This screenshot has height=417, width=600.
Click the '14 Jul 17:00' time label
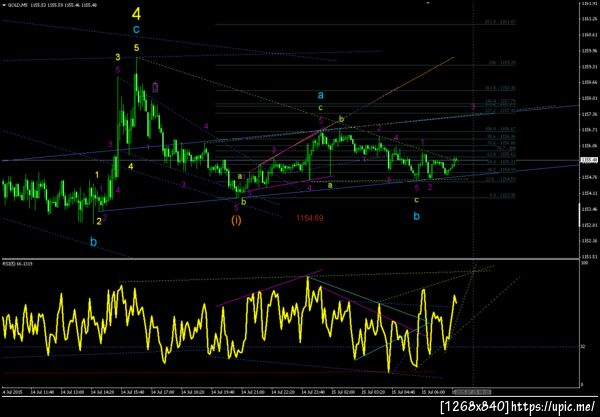click(x=163, y=392)
